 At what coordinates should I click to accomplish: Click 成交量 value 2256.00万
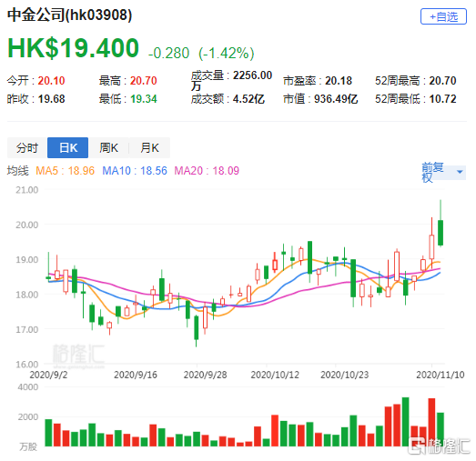[231, 80]
